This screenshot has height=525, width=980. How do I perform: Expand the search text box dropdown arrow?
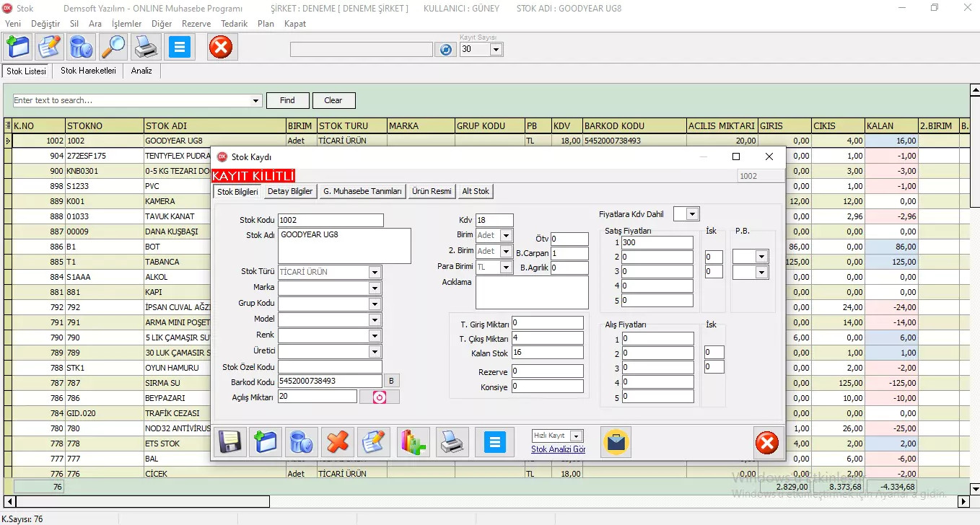point(255,100)
